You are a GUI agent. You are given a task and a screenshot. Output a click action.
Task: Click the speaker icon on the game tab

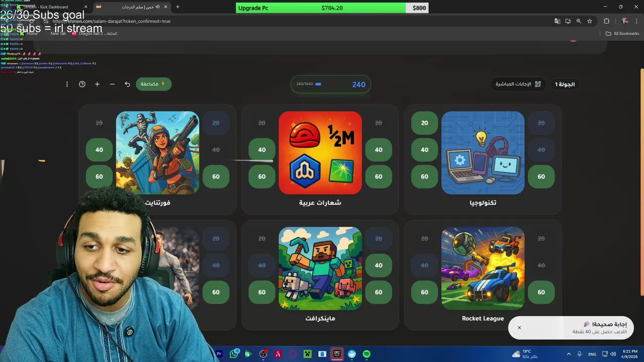coord(157,7)
